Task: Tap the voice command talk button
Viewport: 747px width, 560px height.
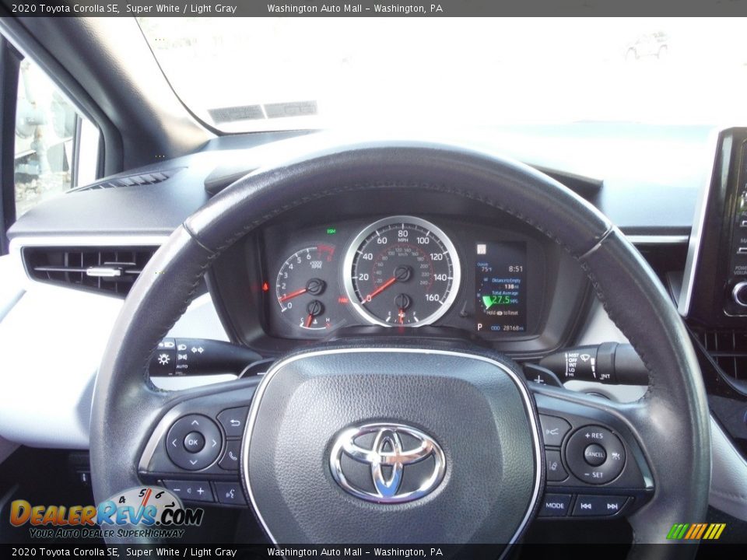Action: pyautogui.click(x=230, y=494)
